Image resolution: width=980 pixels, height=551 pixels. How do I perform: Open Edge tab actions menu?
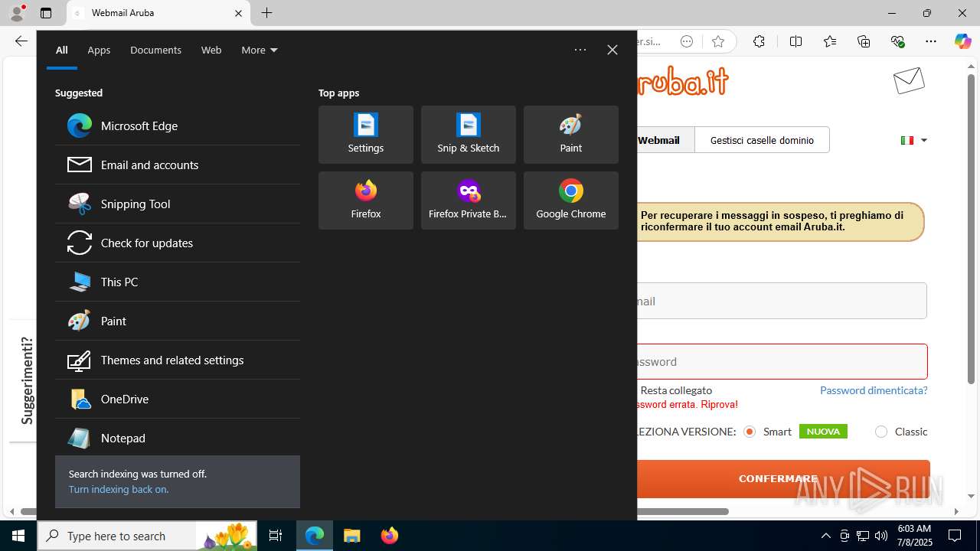point(46,13)
